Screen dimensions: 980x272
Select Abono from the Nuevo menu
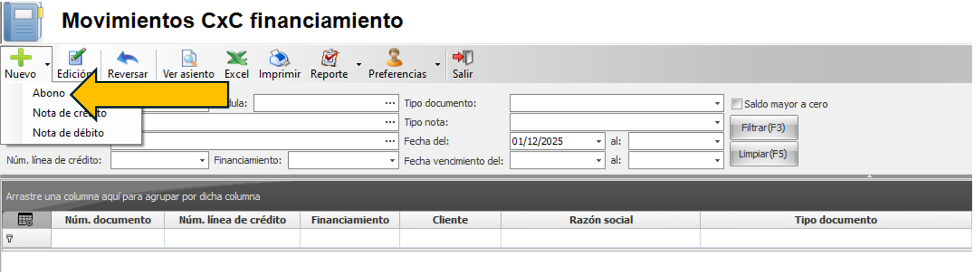48,93
